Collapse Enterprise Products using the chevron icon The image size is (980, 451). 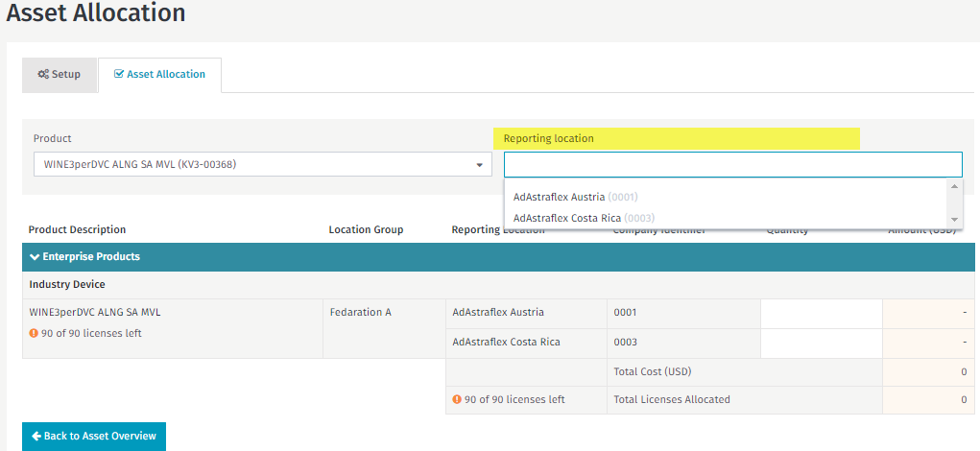pos(35,257)
